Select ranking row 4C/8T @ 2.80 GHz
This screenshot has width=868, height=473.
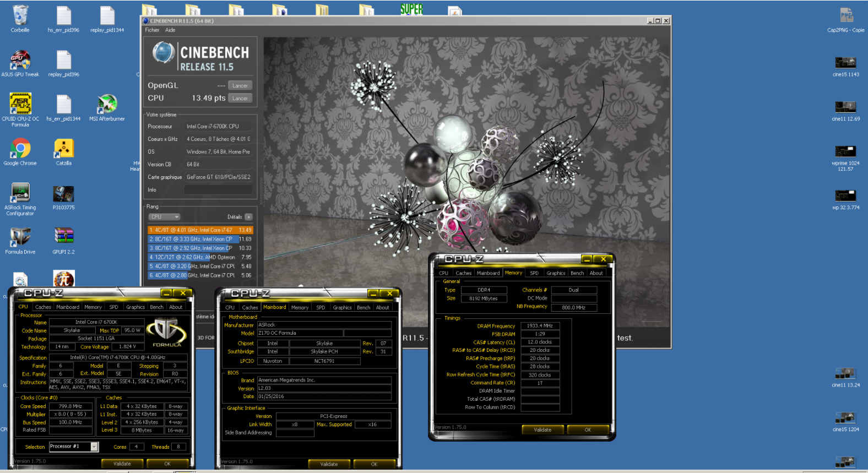tap(200, 275)
